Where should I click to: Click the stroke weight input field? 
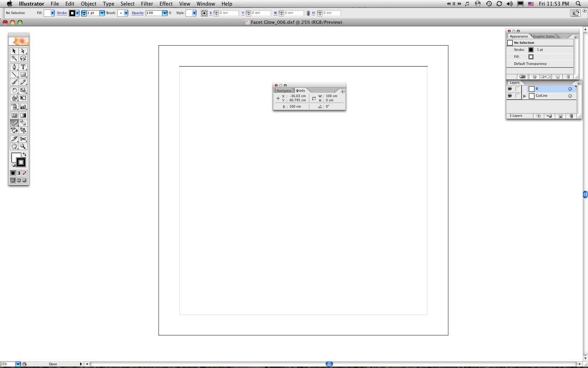(x=92, y=13)
